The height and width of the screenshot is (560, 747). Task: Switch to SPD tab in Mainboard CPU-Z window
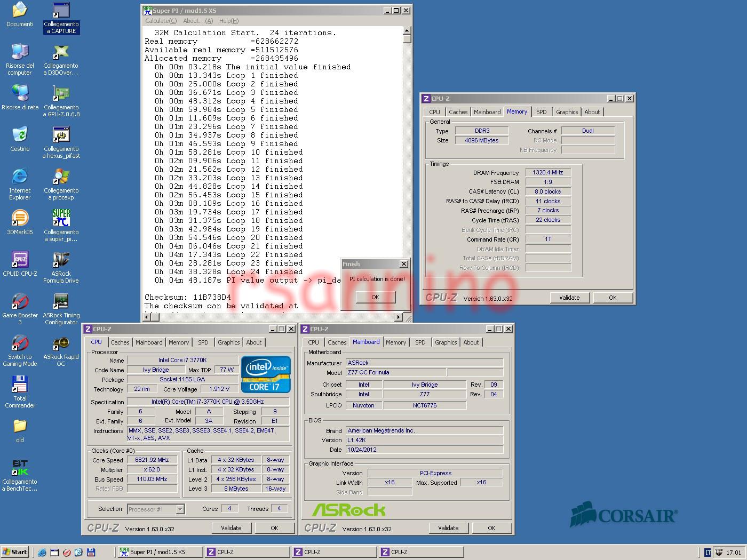point(420,342)
